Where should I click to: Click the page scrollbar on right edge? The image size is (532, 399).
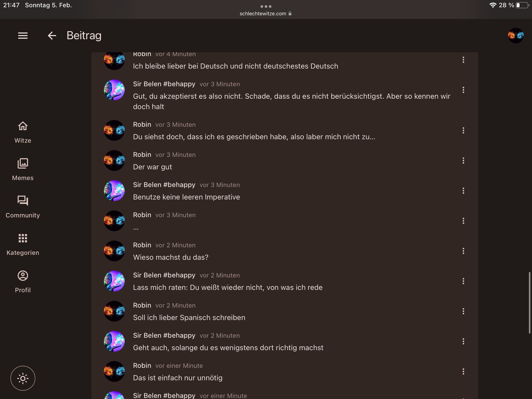(529, 303)
